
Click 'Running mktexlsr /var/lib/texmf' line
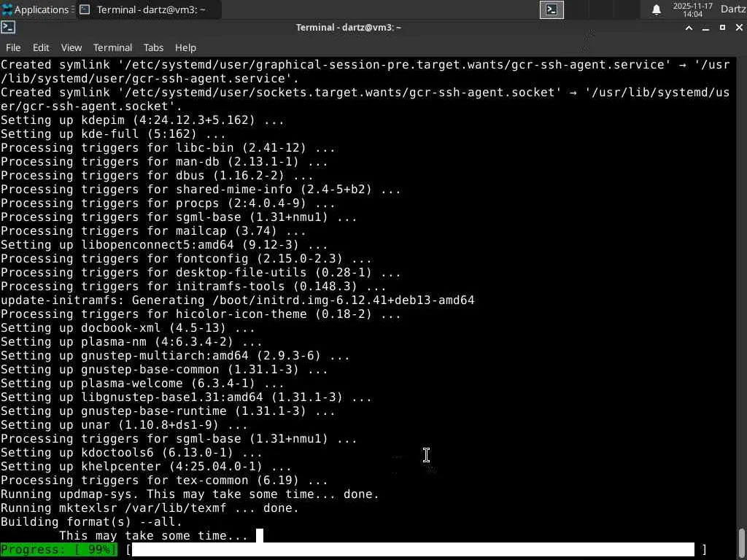pos(150,508)
